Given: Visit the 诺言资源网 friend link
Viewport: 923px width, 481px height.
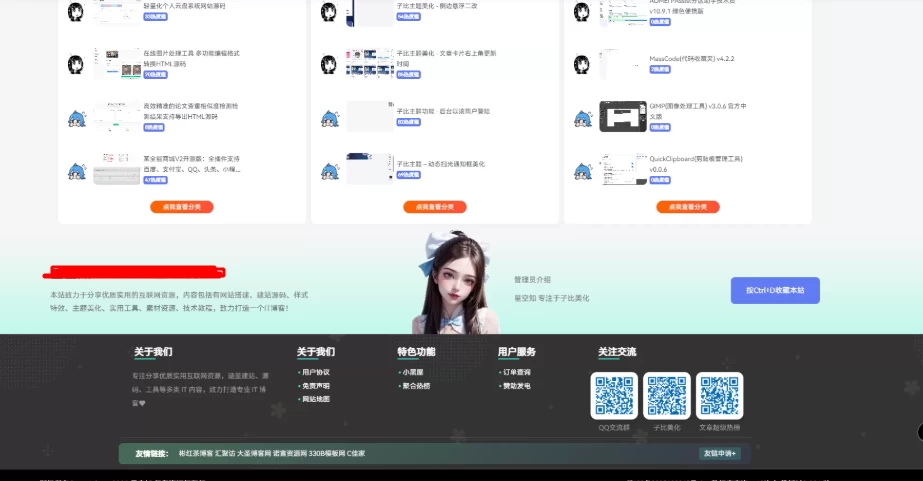Looking at the screenshot, I should pyautogui.click(x=290, y=453).
